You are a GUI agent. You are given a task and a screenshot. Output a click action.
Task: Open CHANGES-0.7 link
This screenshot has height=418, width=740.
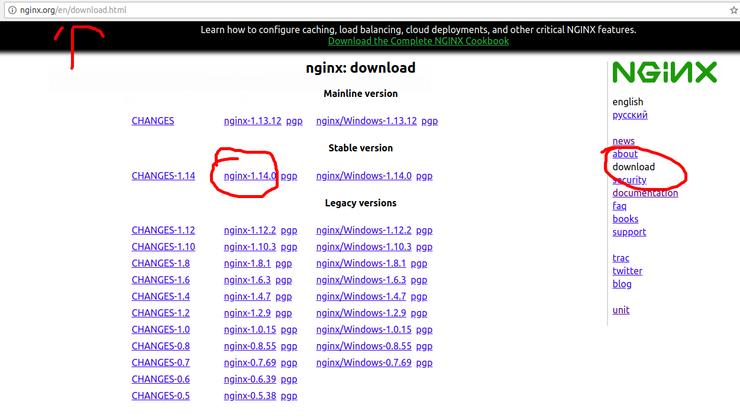click(160, 362)
